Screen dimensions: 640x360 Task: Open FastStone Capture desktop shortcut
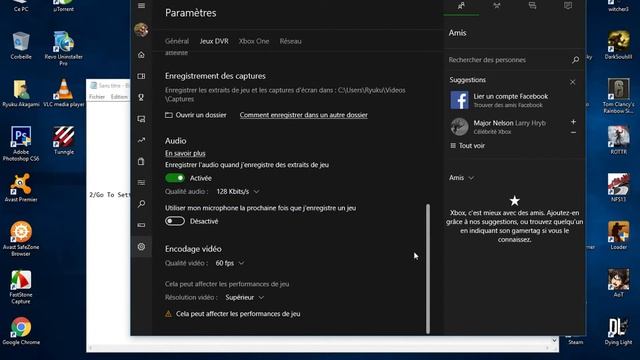pyautogui.click(x=21, y=287)
